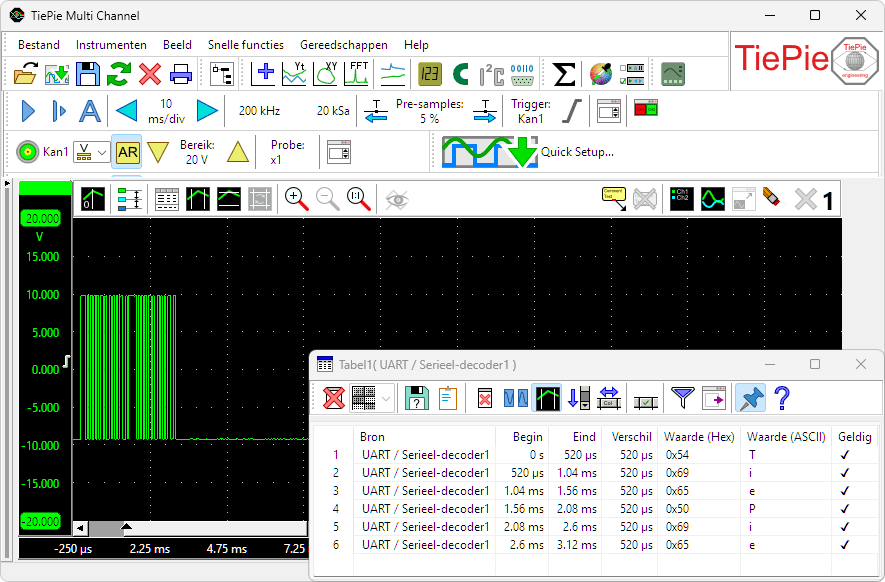Screen dimensions: 885x582
Task: Reset graph zoom to 1:1
Action: [358, 199]
